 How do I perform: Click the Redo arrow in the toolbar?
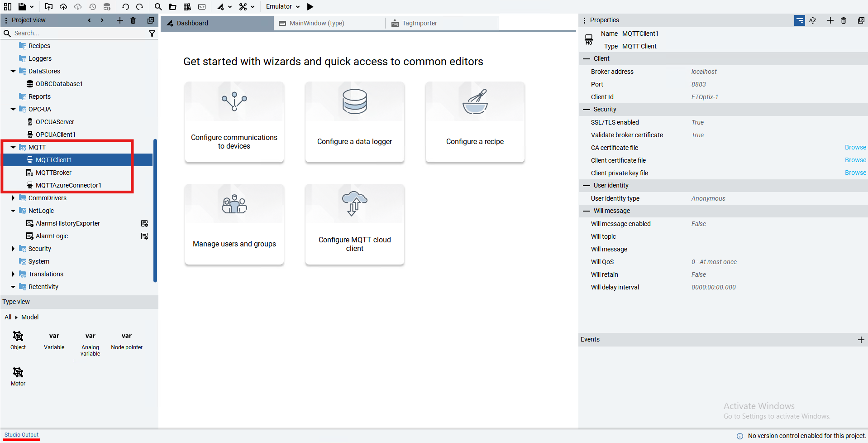[140, 7]
